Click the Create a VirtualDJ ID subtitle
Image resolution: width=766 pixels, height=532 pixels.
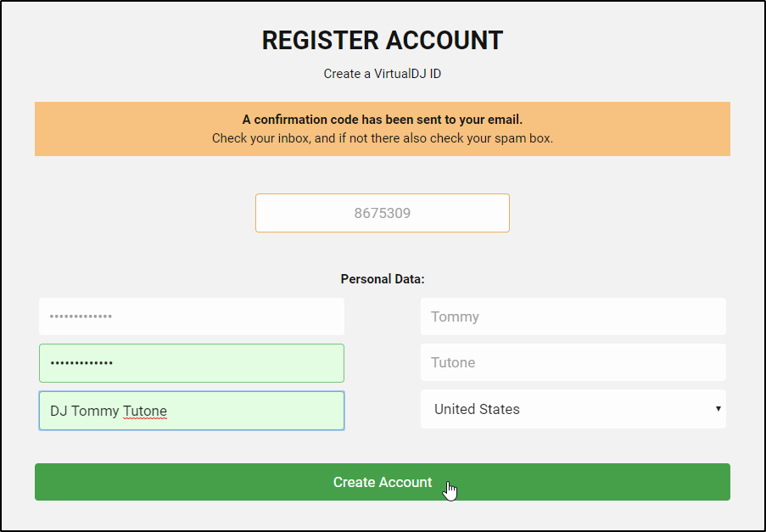click(382, 74)
